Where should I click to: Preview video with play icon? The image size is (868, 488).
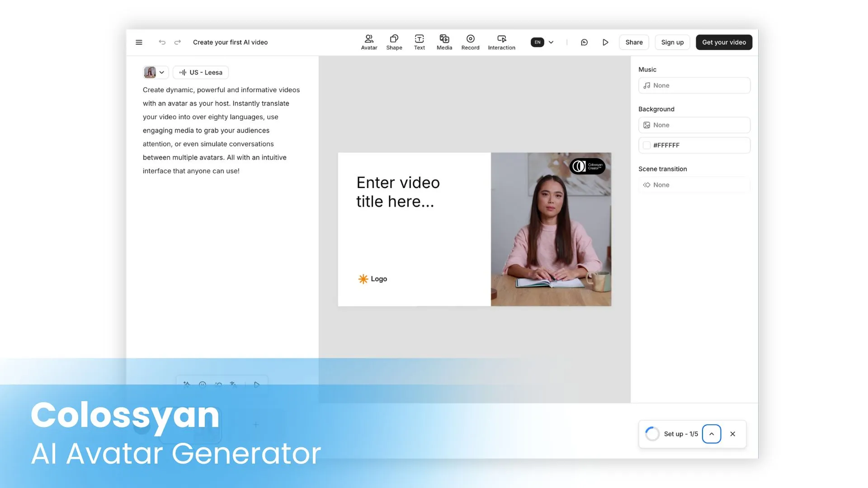(605, 42)
